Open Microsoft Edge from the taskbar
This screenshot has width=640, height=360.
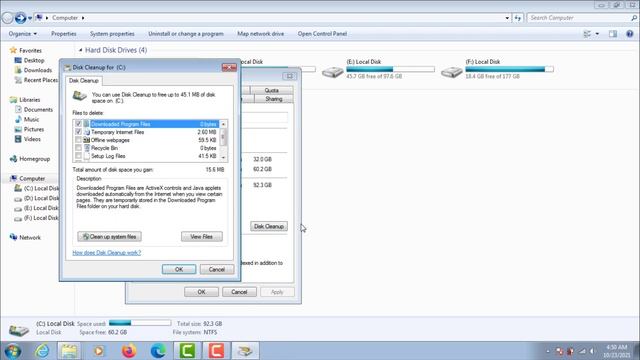pyautogui.click(x=158, y=351)
